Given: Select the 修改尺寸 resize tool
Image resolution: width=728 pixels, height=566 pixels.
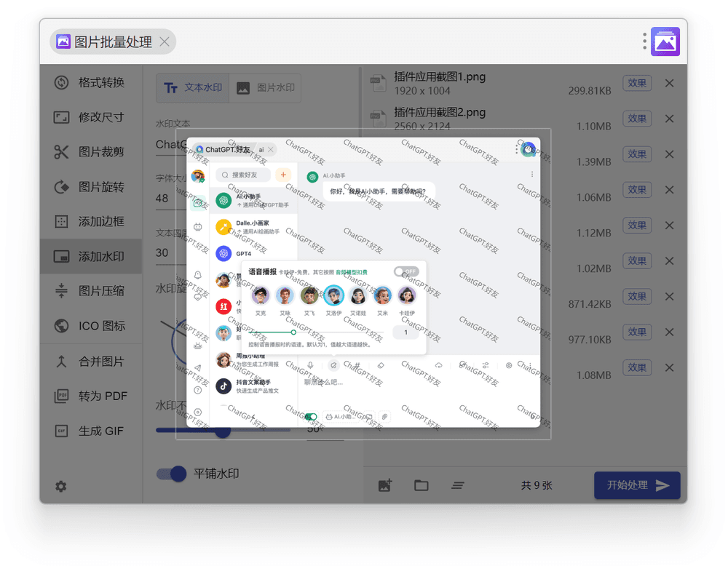Looking at the screenshot, I should [91, 117].
